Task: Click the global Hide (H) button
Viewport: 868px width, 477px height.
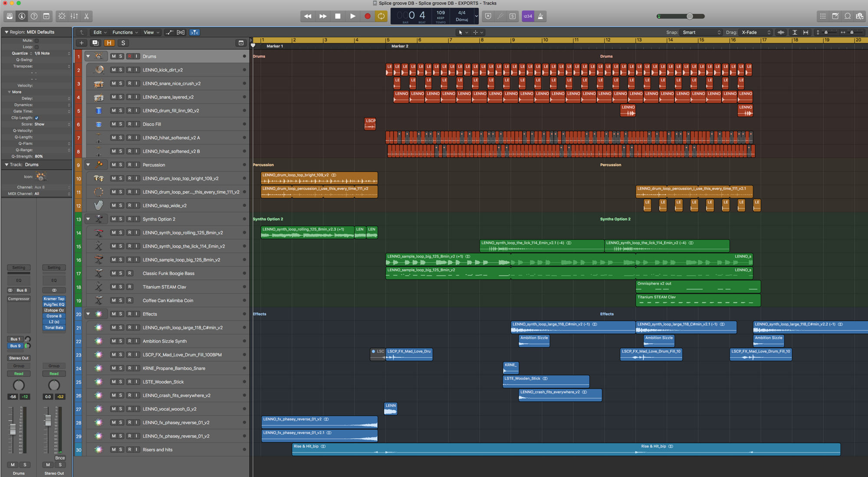Action: [109, 43]
